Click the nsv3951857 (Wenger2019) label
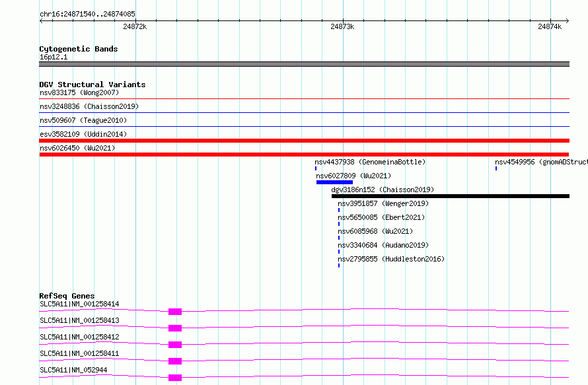Image resolution: width=588 pixels, height=385 pixels. pyautogui.click(x=383, y=203)
